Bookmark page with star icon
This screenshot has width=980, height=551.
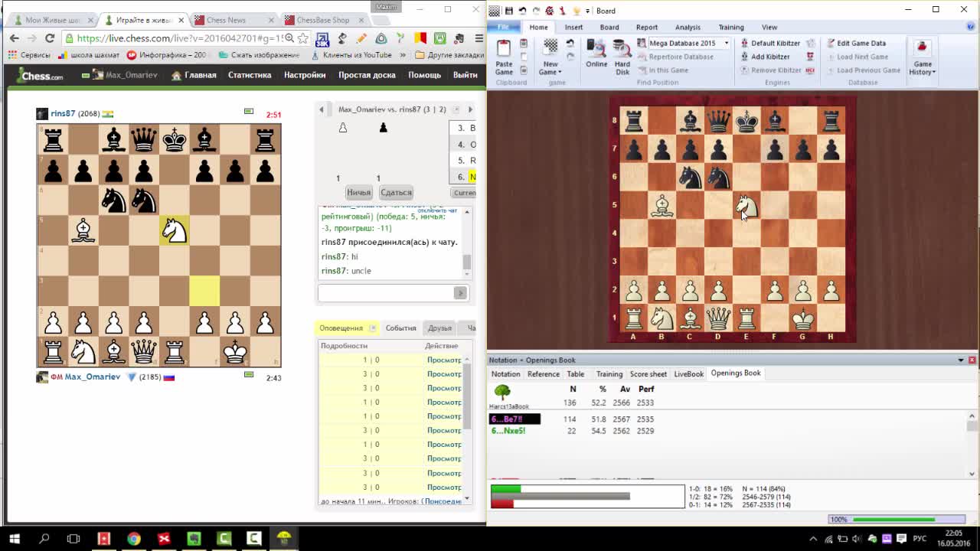[x=302, y=37]
